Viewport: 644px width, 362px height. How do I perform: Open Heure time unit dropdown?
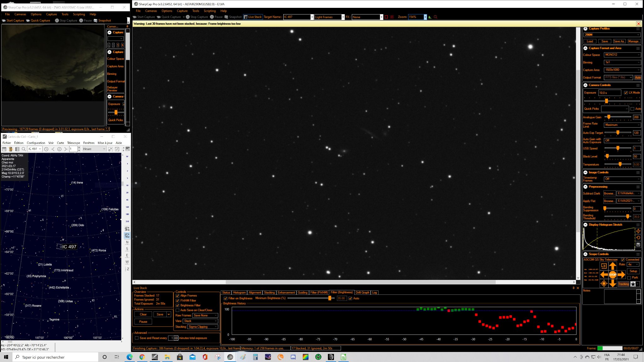coord(94,149)
